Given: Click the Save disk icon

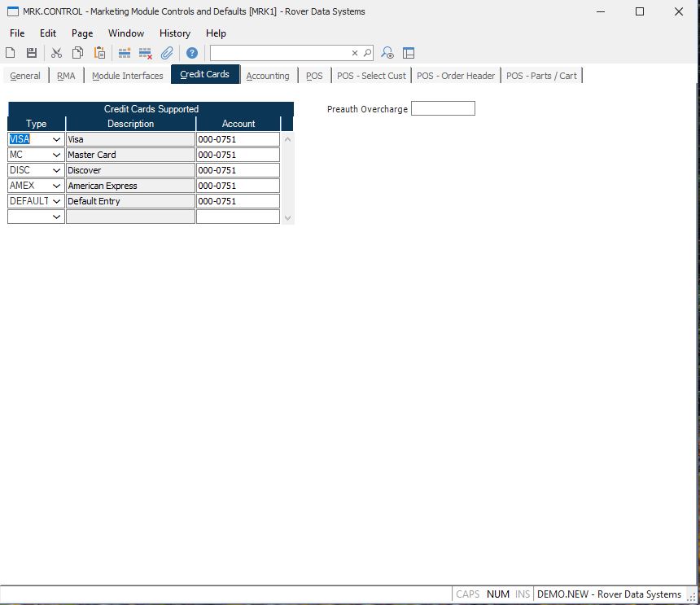Looking at the screenshot, I should tap(32, 53).
